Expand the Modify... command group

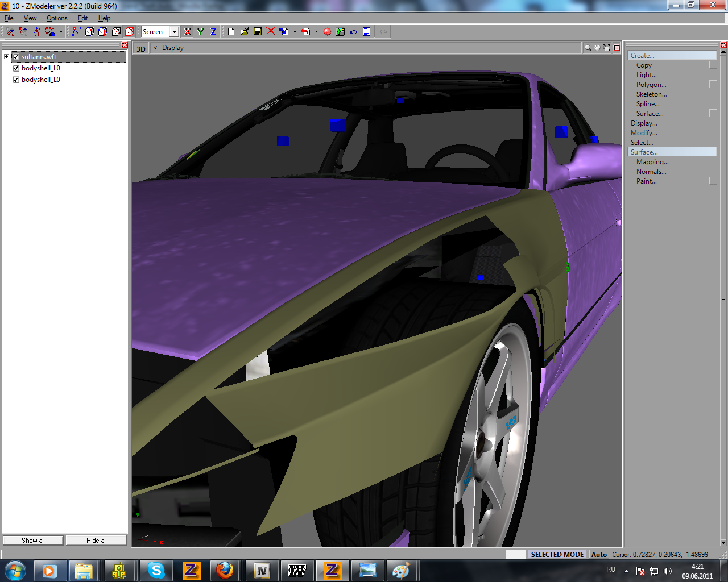coord(643,133)
